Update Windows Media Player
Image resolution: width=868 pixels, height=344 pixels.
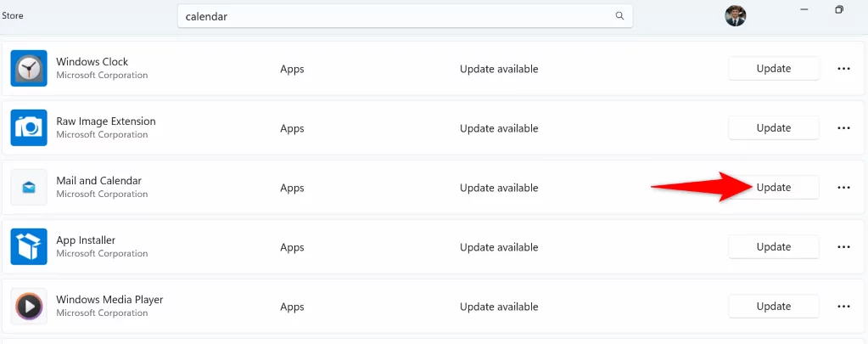(x=773, y=307)
